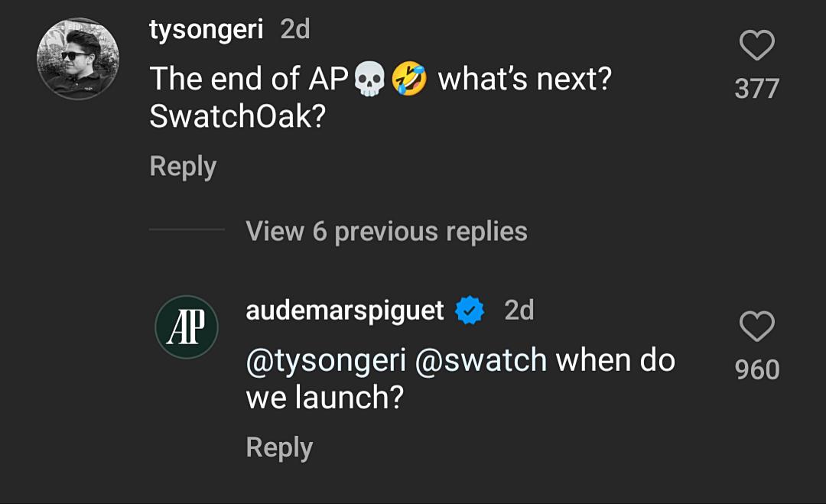Reply to tysongeri's comment
Image resolution: width=826 pixels, height=504 pixels.
[x=183, y=167]
